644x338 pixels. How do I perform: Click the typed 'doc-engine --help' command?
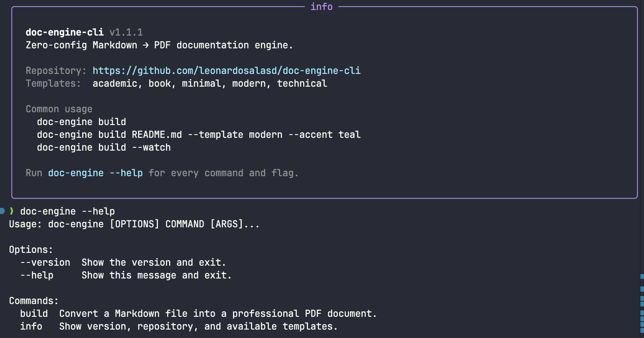pyautogui.click(x=67, y=211)
